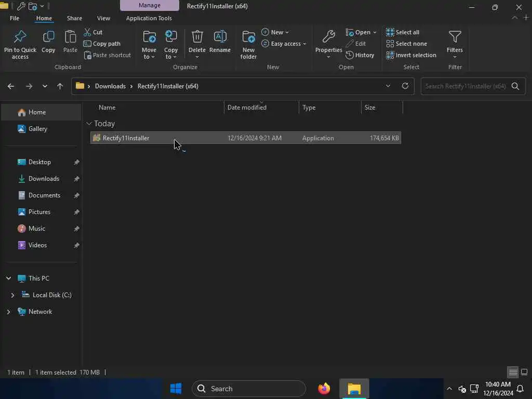Click Rectify11Installer (x64) breadcrumb
The height and width of the screenshot is (399, 532).
(168, 86)
